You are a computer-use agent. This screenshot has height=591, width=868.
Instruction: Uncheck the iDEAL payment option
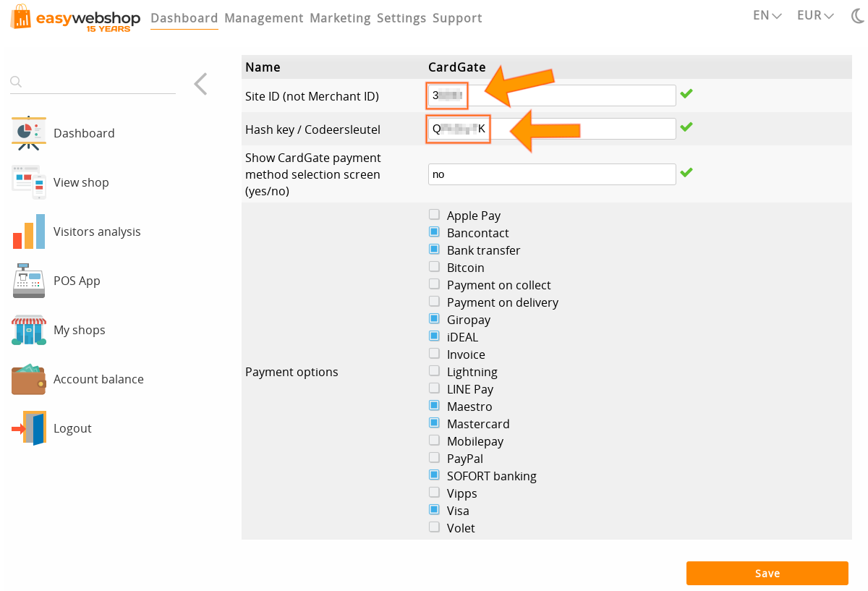point(433,336)
